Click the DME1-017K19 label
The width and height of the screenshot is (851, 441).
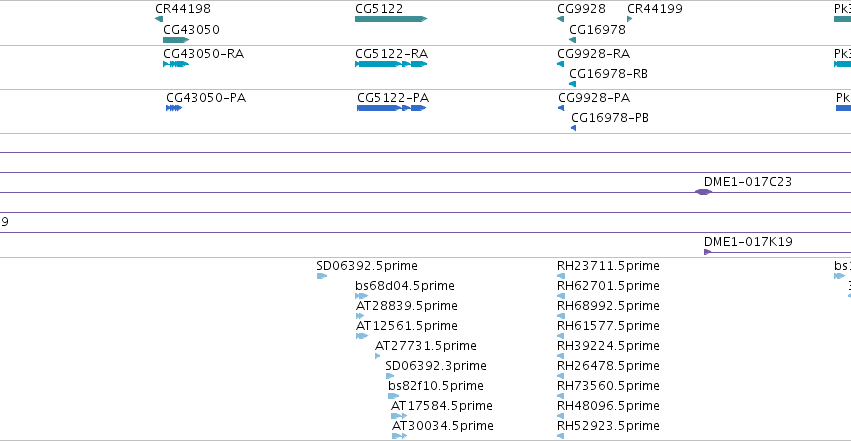click(x=748, y=242)
